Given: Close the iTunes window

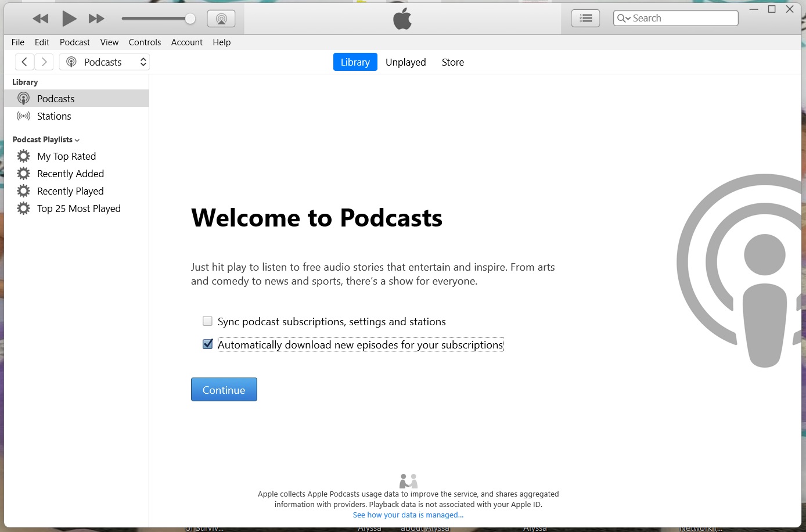Looking at the screenshot, I should coord(790,9).
